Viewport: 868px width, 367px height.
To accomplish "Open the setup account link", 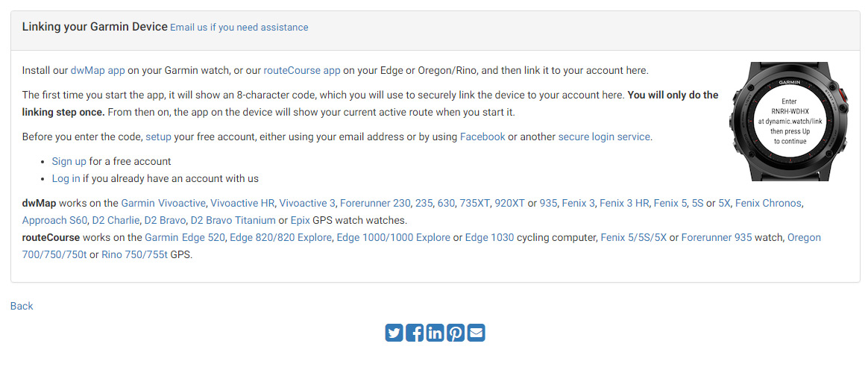I will point(158,137).
